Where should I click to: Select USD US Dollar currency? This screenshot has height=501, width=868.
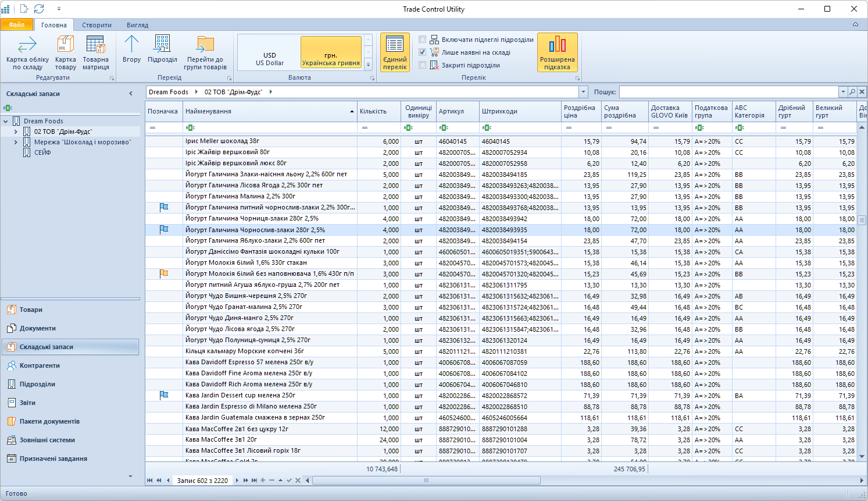pos(270,59)
